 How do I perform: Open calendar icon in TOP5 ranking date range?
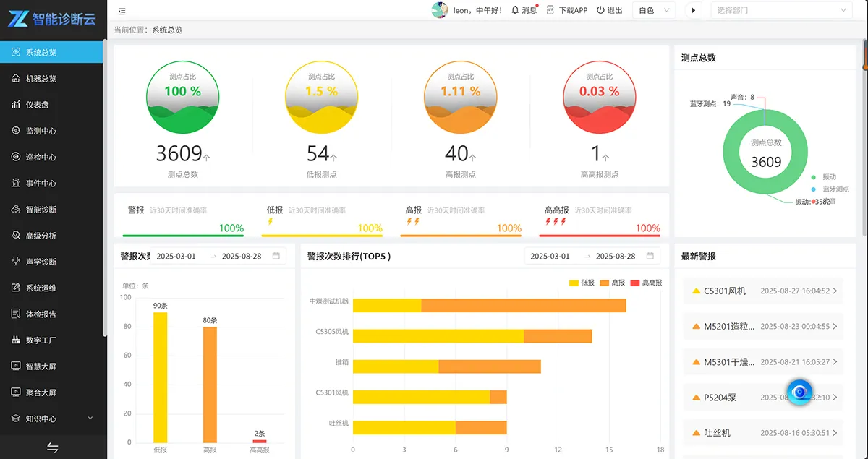[651, 256]
